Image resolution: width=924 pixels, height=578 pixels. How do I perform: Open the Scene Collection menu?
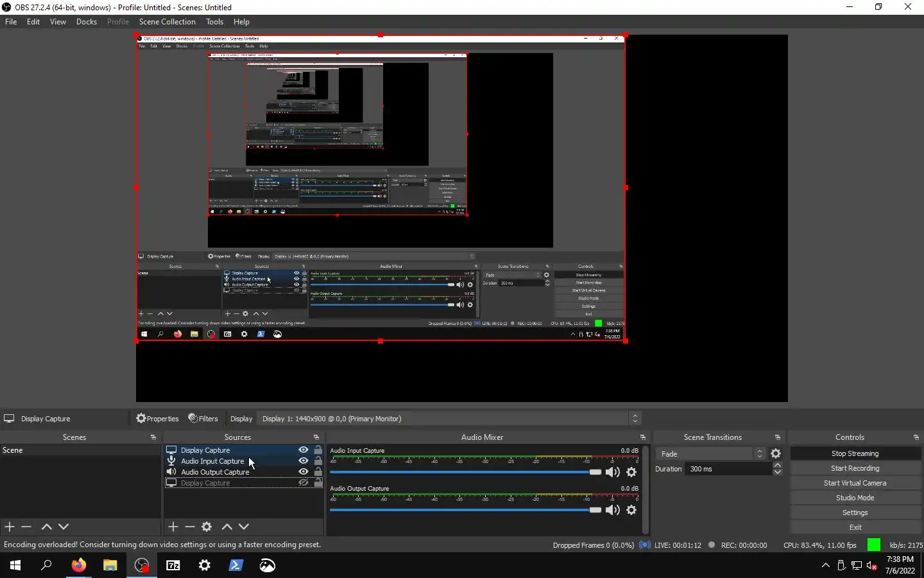pos(167,22)
